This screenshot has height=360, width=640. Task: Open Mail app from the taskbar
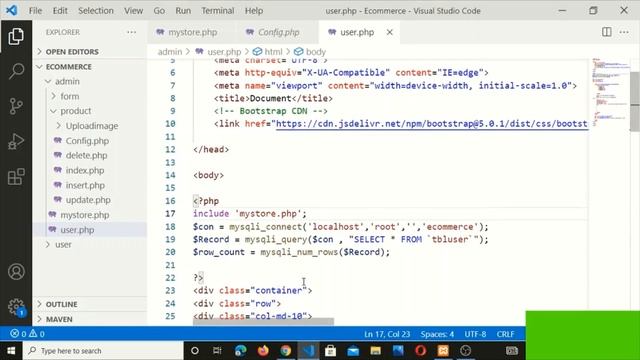353,351
